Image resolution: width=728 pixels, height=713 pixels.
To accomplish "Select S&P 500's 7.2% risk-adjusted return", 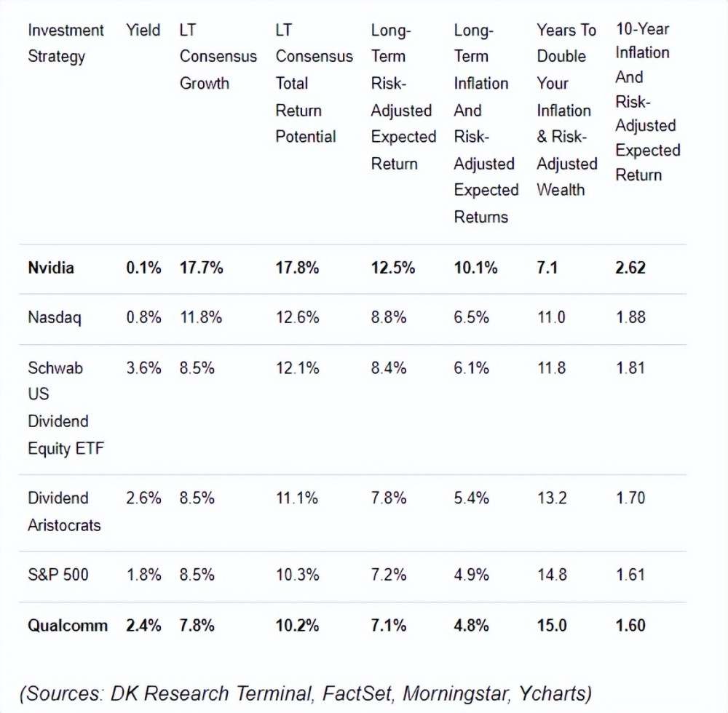I will (389, 575).
